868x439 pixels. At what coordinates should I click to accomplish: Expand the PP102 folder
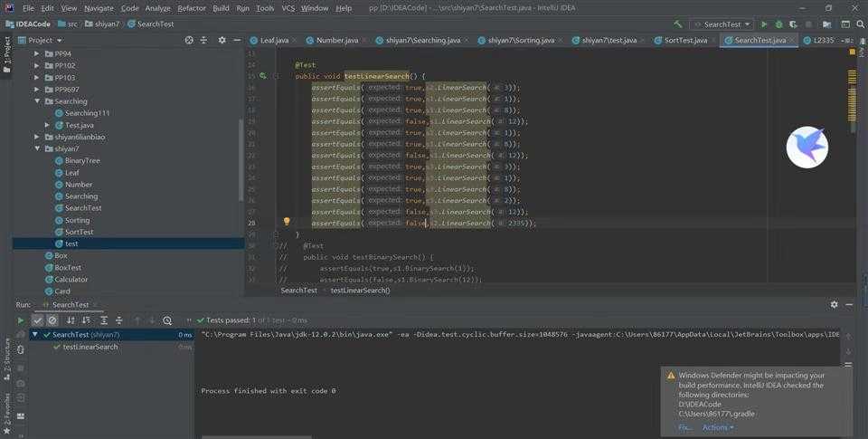click(36, 65)
